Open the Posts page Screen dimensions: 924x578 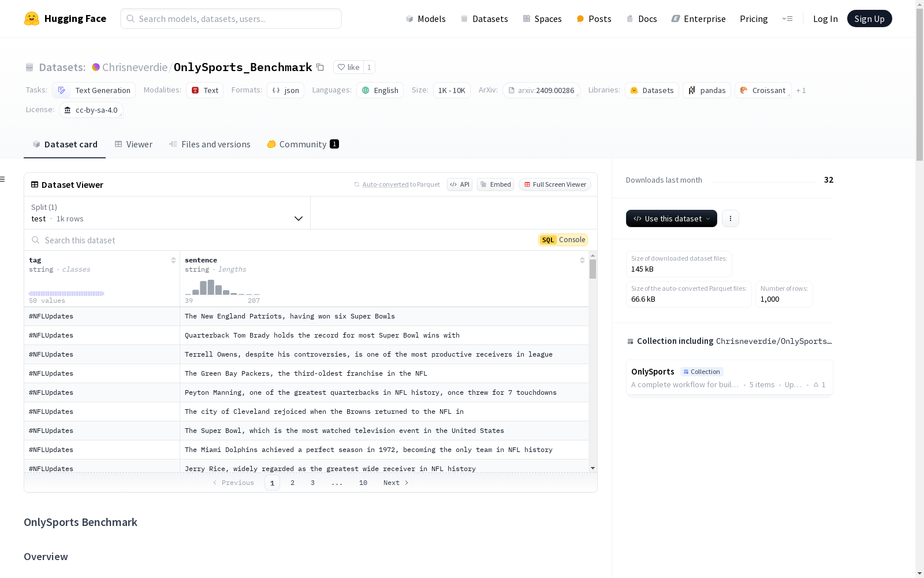coord(594,18)
